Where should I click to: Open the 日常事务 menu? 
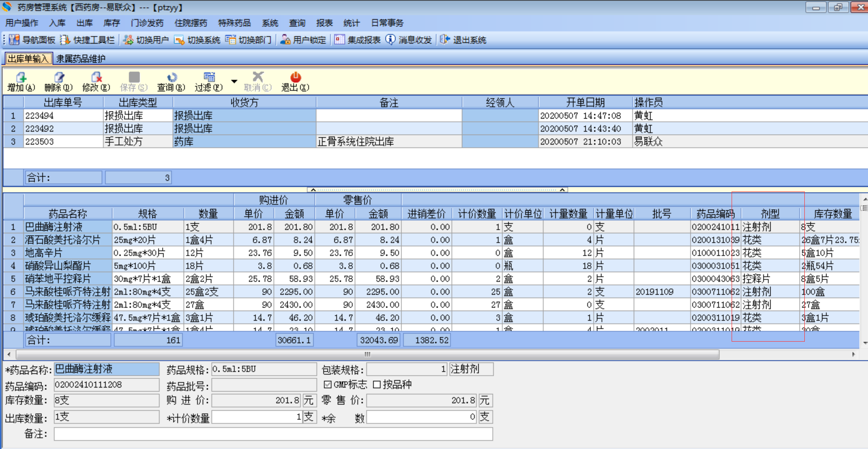point(387,23)
